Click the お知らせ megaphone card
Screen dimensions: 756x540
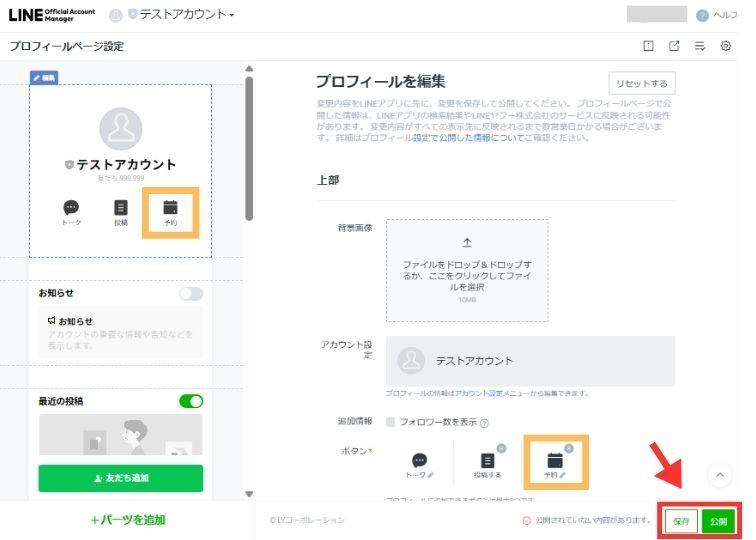121,332
